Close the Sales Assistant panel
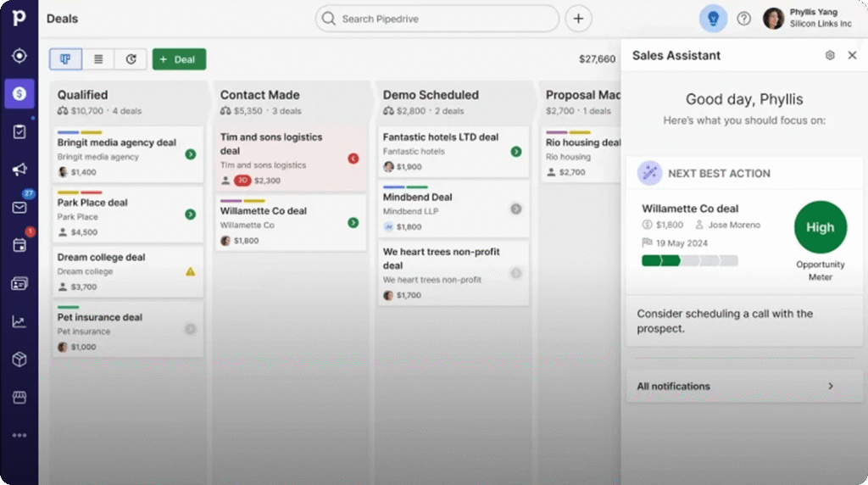This screenshot has width=868, height=485. point(852,55)
